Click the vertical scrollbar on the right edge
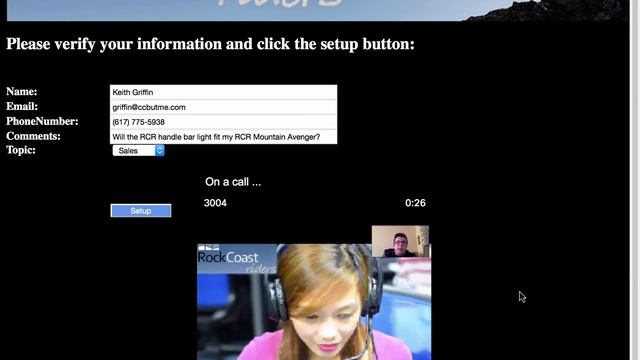Image resolution: width=640 pixels, height=360 pixels. (635, 180)
